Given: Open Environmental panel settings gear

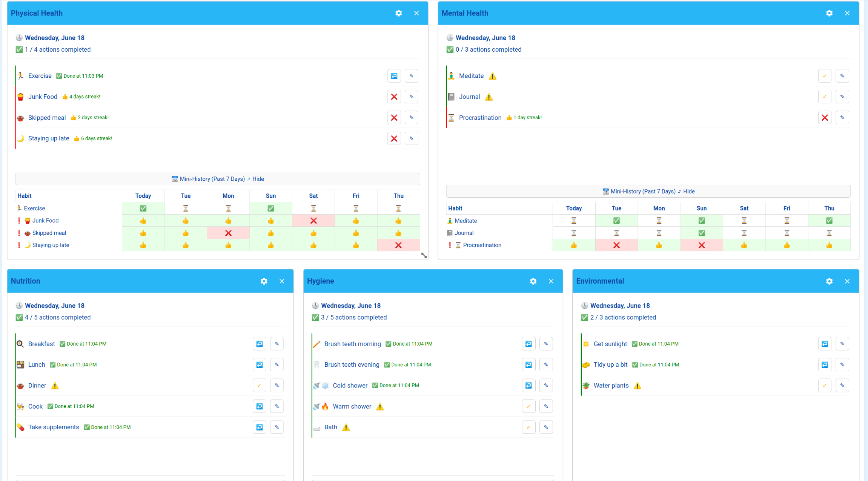Looking at the screenshot, I should coord(829,281).
